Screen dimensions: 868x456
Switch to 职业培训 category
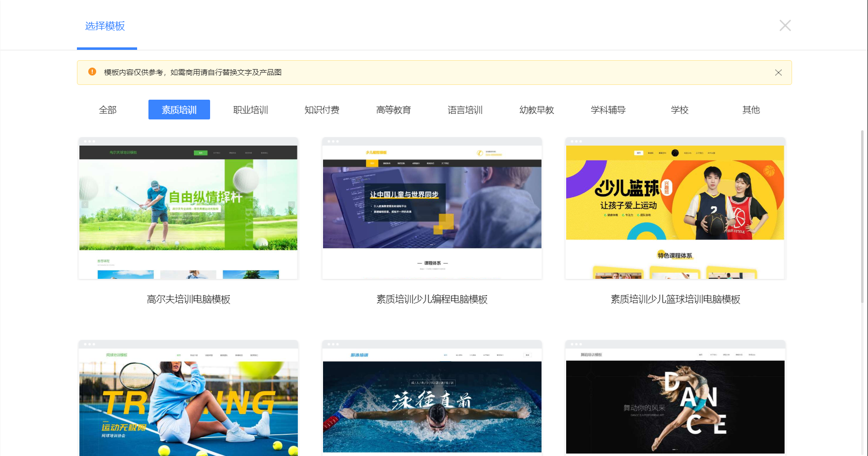[x=251, y=110]
